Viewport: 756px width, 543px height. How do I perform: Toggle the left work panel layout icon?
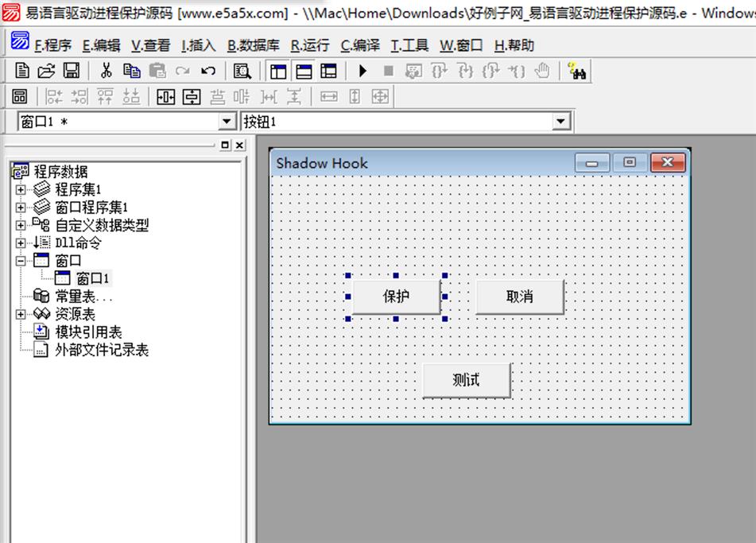(278, 72)
